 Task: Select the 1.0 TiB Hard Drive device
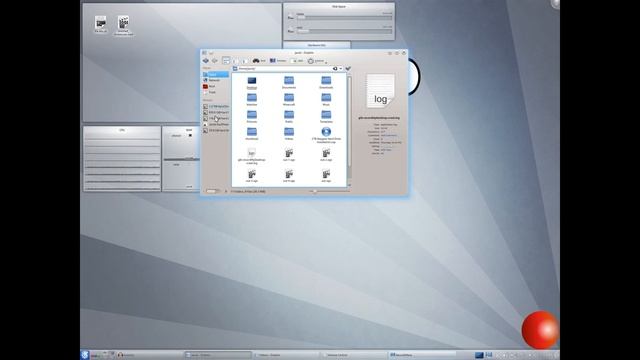click(216, 107)
